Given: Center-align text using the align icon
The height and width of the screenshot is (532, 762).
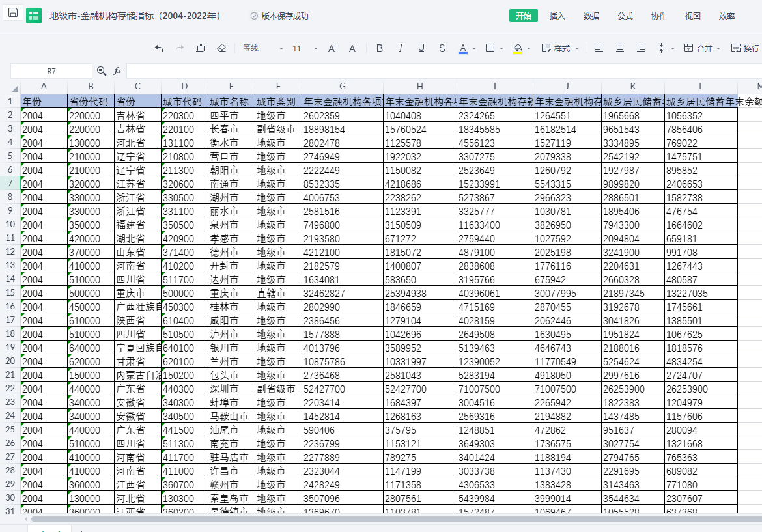Looking at the screenshot, I should point(620,48).
